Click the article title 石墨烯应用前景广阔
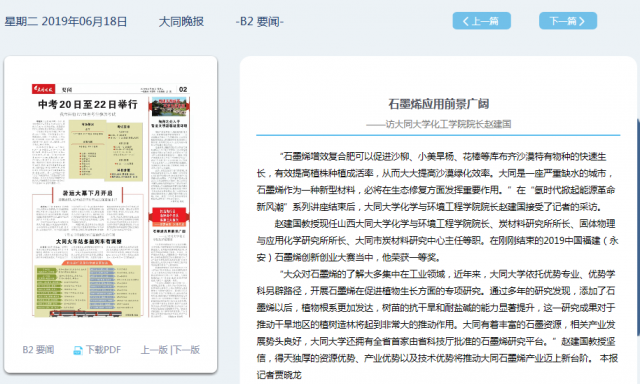640x384 pixels. [x=438, y=104]
